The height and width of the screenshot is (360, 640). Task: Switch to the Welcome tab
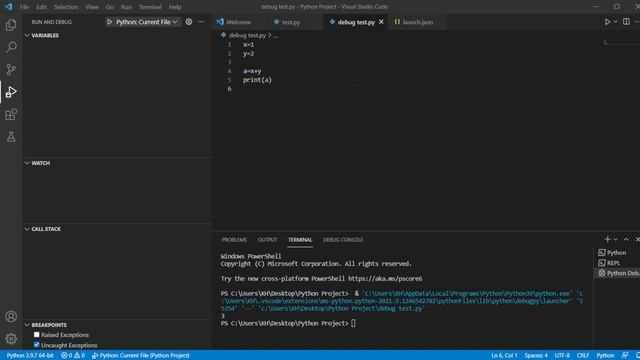pyautogui.click(x=238, y=22)
